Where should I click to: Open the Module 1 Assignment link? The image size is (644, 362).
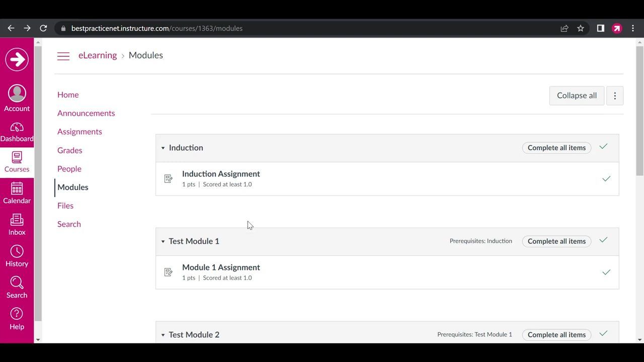click(221, 267)
